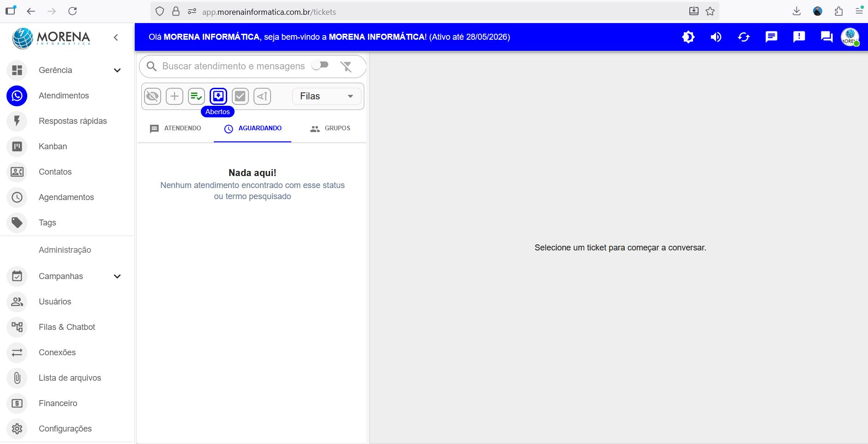Toggle the search messages switch
This screenshot has height=444, width=868.
320,66
